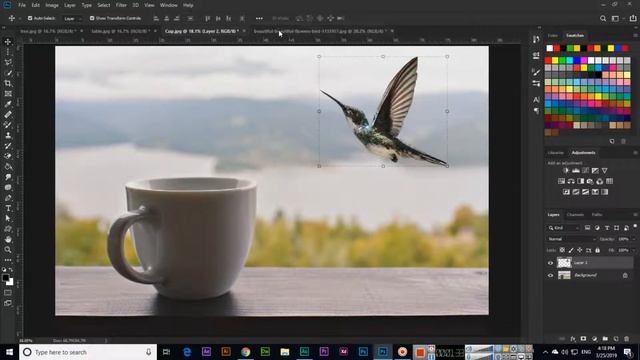This screenshot has width=640, height=360.
Task: Click the foreground color swatch
Action: [5, 278]
